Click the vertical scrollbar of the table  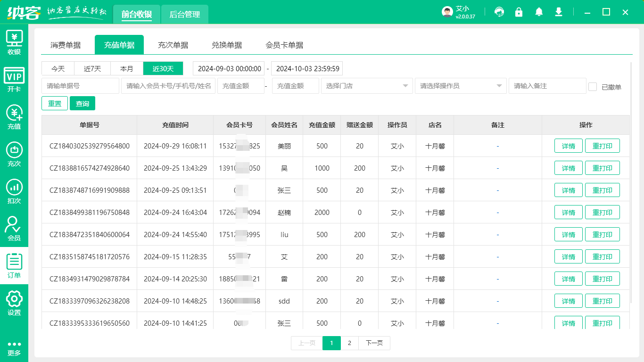(631, 183)
